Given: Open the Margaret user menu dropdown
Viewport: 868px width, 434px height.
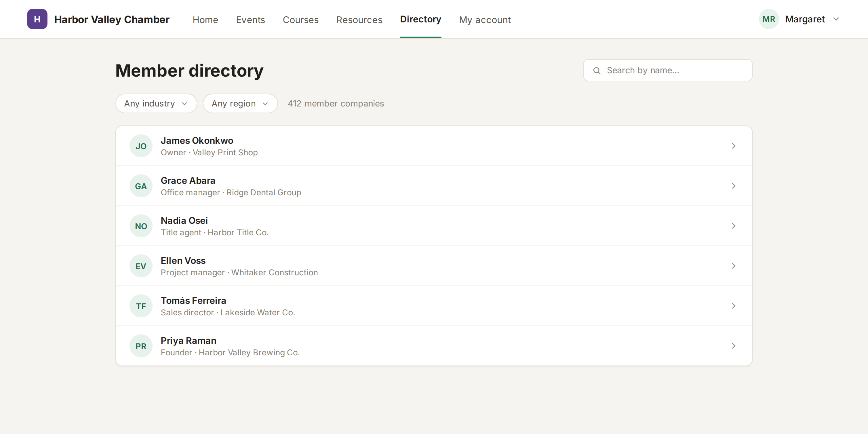Looking at the screenshot, I should point(800,19).
